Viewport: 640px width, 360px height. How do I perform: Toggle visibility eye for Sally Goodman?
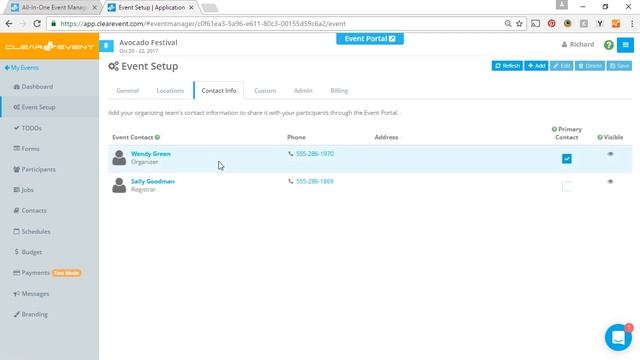click(610, 181)
